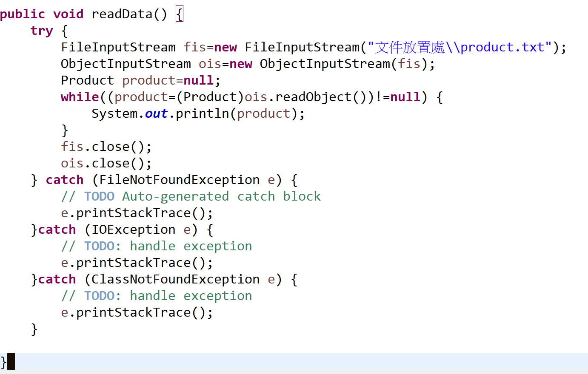Click the "catch" keyword before FileNotFoundException

tap(65, 180)
